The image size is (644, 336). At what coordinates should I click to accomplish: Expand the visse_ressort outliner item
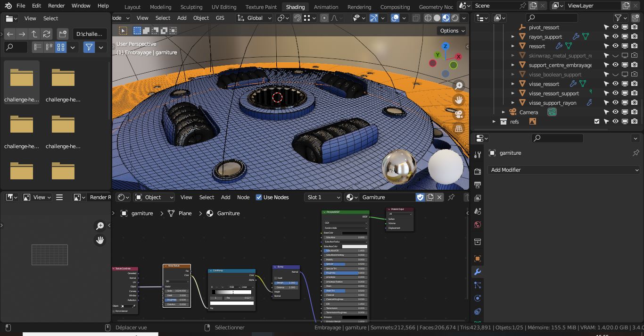512,84
